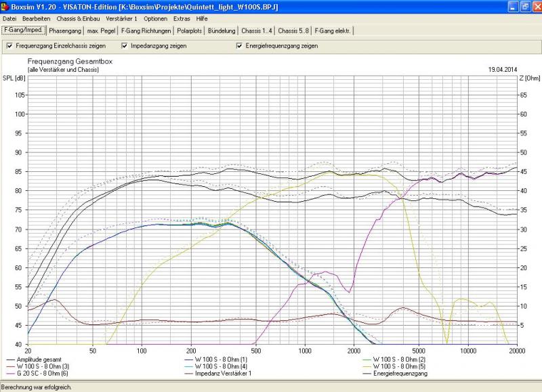This screenshot has height=392, width=542.
Task: Switch to the Chassis 1..4 tab
Action: tap(257, 31)
